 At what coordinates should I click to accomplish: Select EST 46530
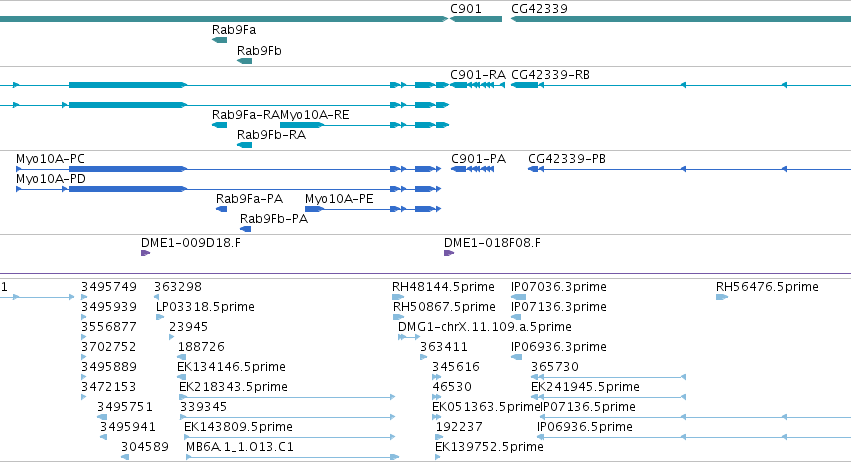(x=452, y=388)
